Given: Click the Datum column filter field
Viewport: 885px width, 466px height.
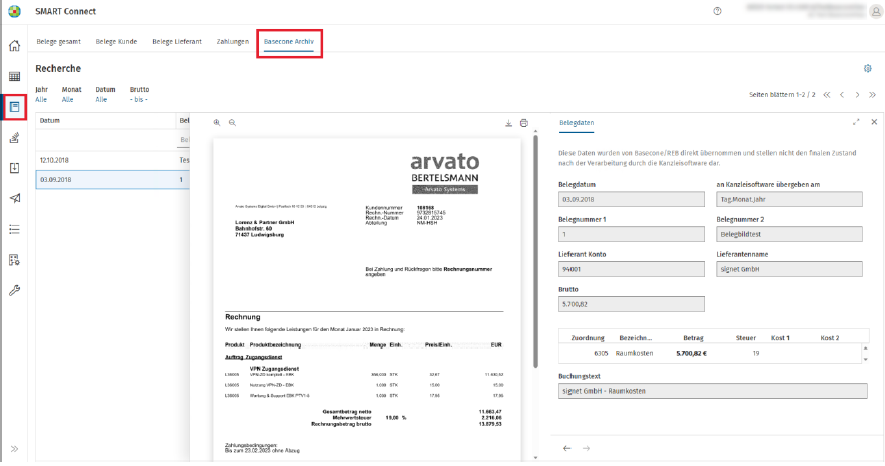Looking at the screenshot, I should click(x=106, y=139).
